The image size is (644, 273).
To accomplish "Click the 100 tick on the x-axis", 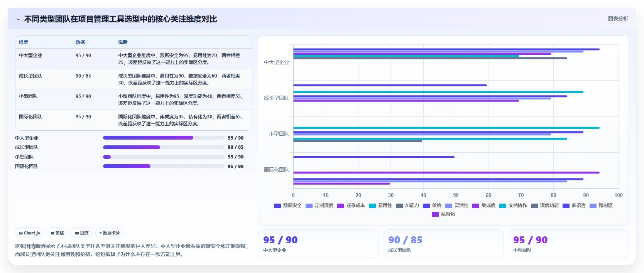I will point(619,195).
